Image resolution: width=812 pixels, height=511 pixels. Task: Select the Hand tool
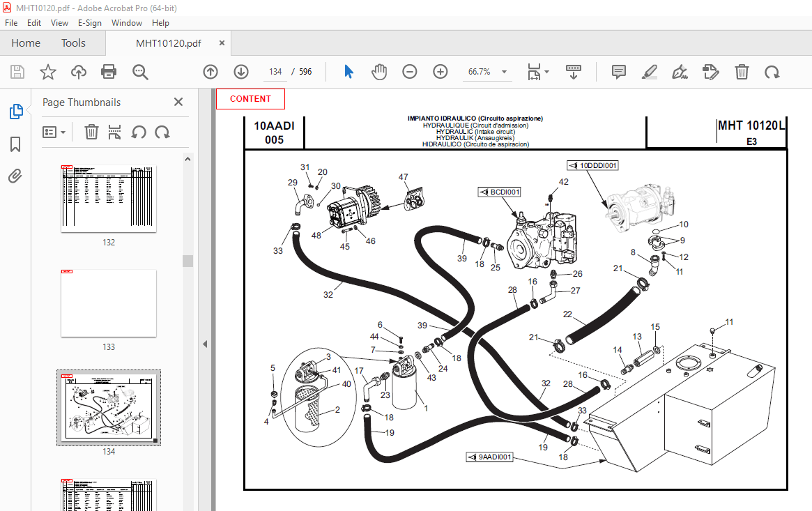coord(378,71)
